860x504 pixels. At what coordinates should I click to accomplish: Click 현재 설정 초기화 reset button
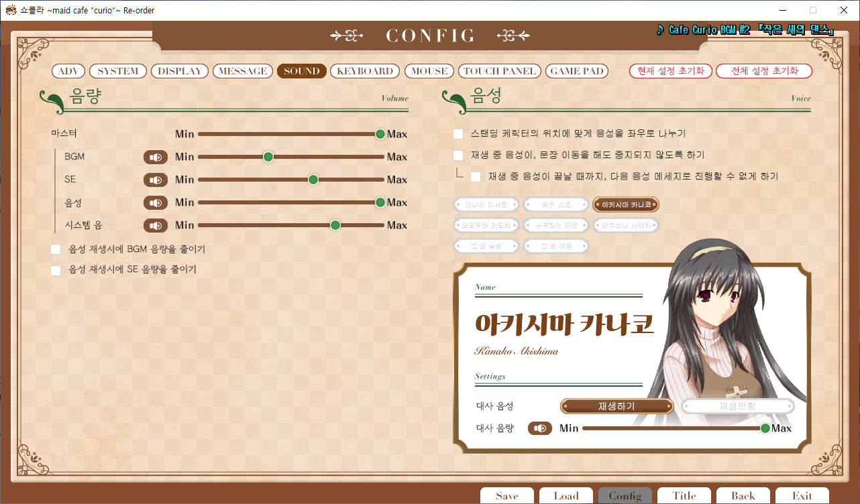point(671,71)
